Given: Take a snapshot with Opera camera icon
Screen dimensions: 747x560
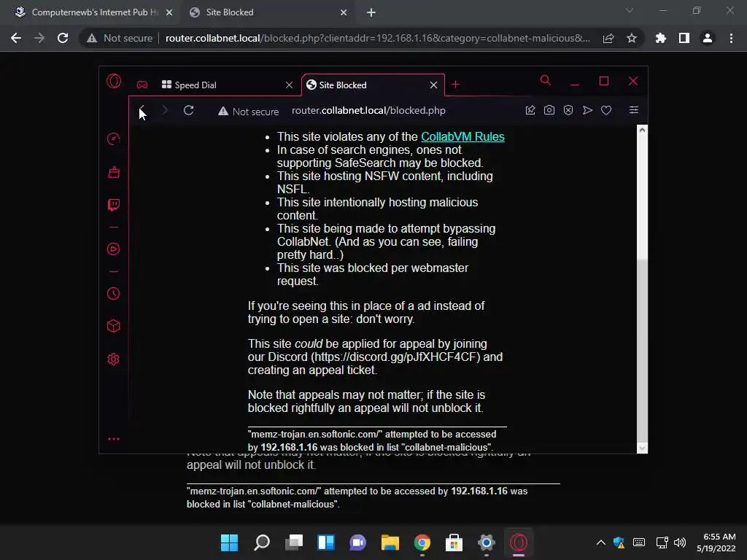Looking at the screenshot, I should [549, 111].
